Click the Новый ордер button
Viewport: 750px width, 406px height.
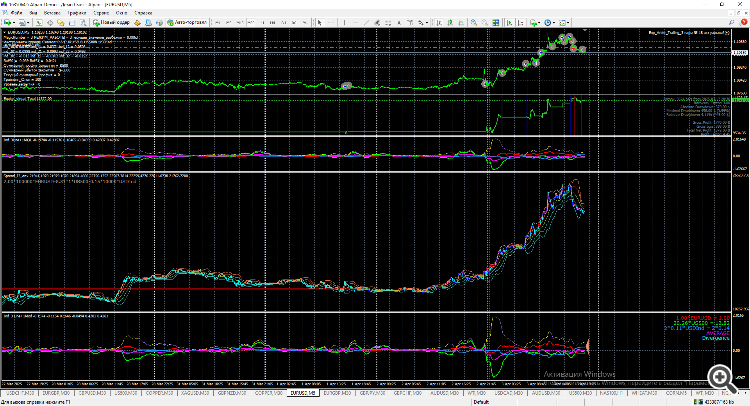click(111, 22)
